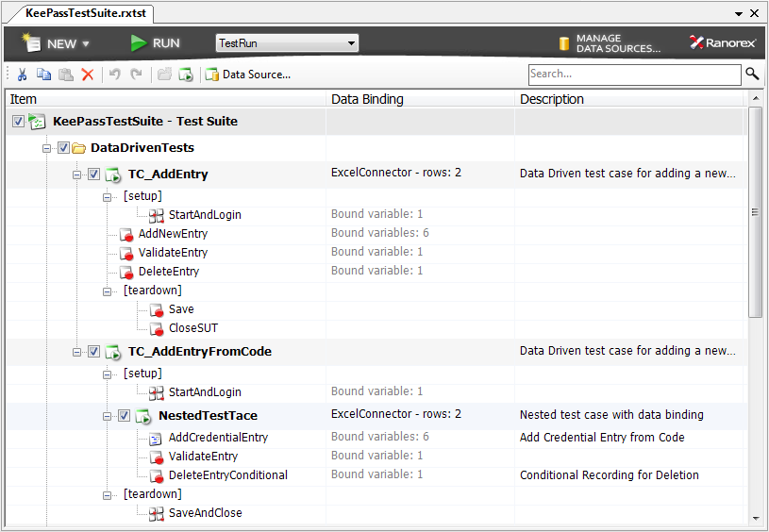
Task: Click the RUN button
Action: (x=155, y=43)
